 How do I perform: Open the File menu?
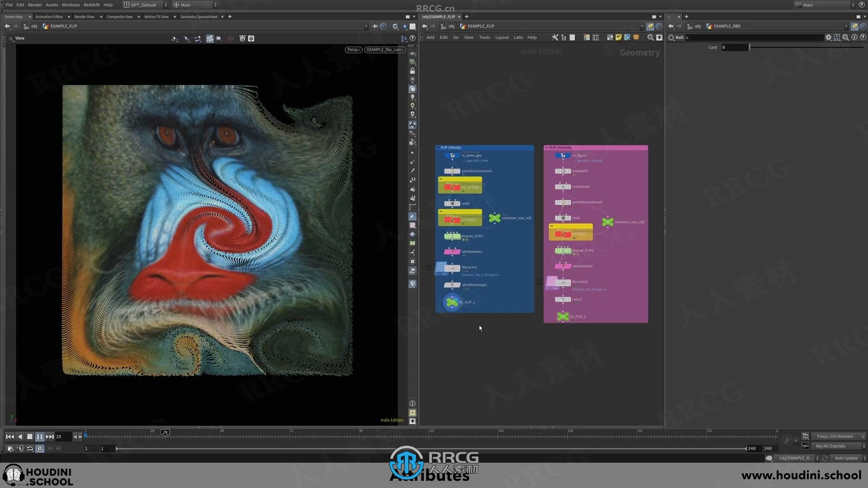tap(9, 5)
